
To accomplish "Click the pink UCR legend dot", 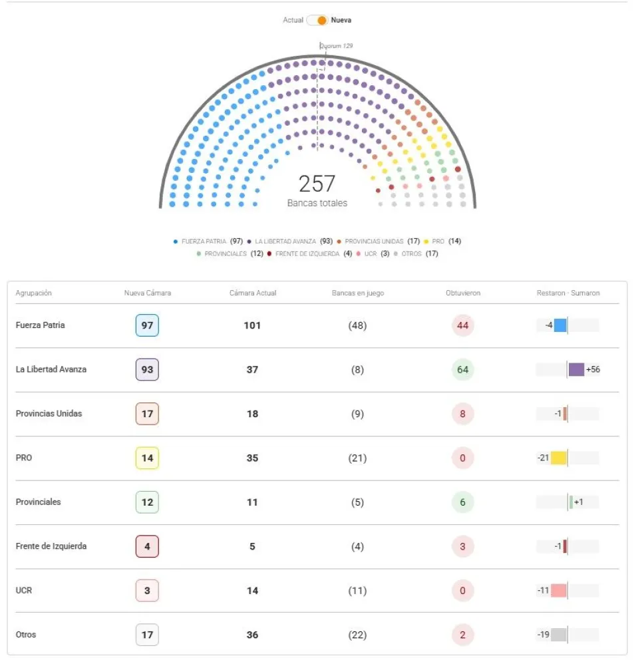I will coord(358,253).
